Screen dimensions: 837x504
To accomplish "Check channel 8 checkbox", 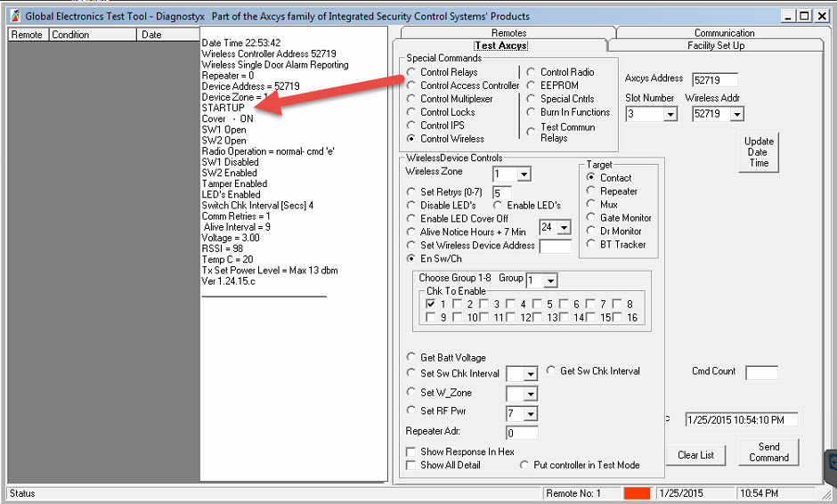I will [618, 304].
